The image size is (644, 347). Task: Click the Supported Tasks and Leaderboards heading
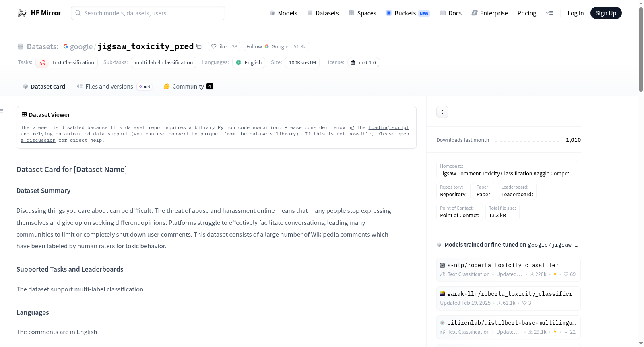point(70,269)
